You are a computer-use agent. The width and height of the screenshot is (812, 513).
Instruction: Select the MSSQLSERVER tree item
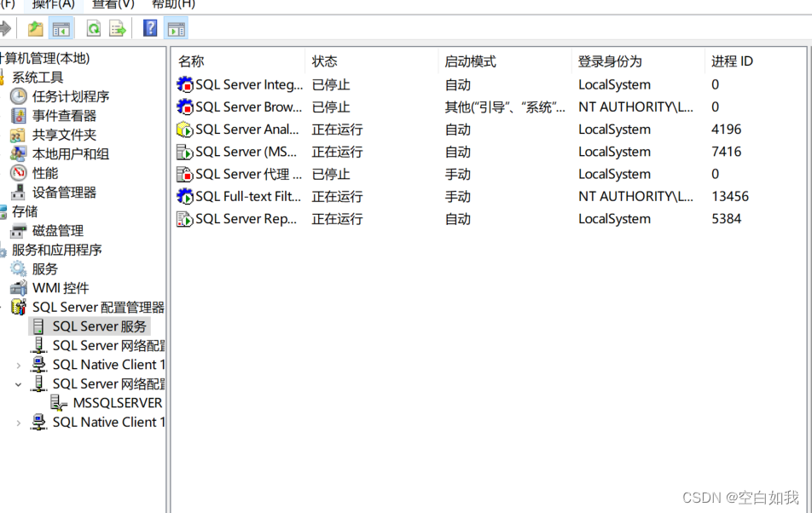(118, 403)
